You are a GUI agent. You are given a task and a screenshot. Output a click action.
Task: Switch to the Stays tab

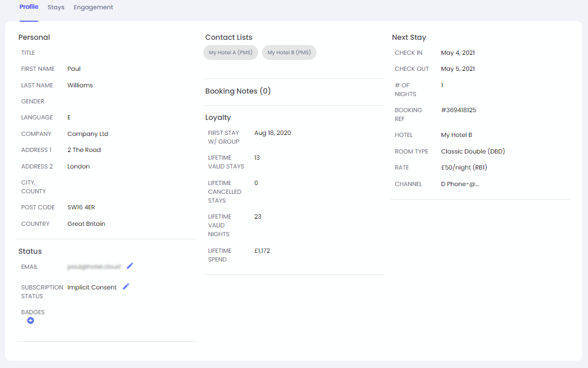pos(56,7)
